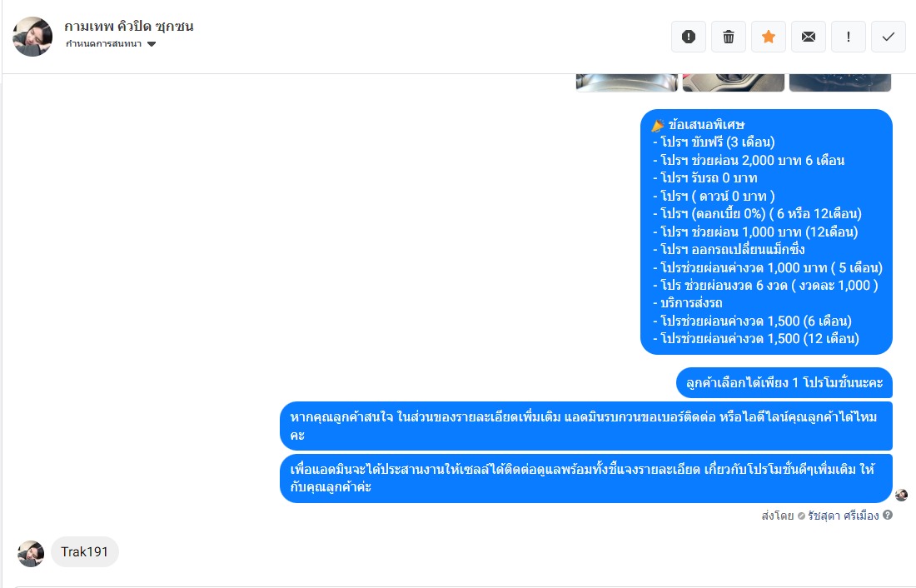Click the sender avatar beside Trak191 message

[31, 554]
